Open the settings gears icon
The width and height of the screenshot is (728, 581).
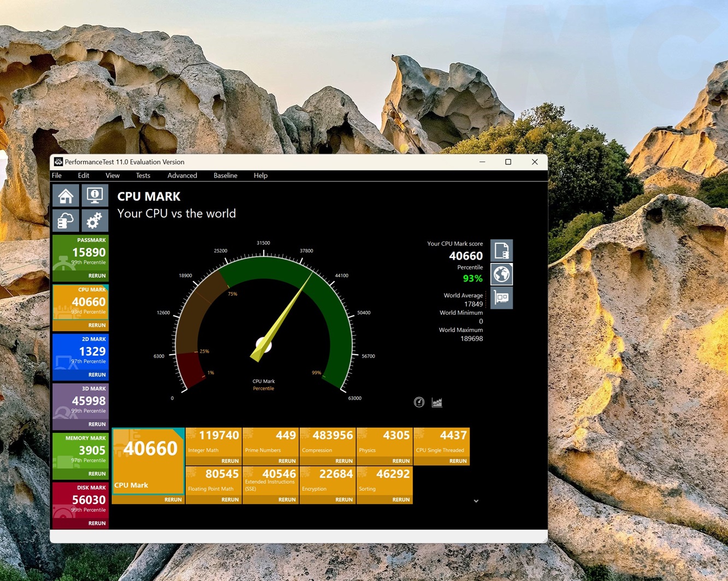pos(94,221)
